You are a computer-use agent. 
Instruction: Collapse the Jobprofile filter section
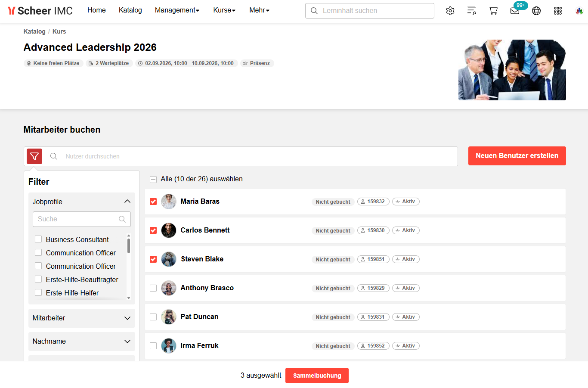point(82,202)
